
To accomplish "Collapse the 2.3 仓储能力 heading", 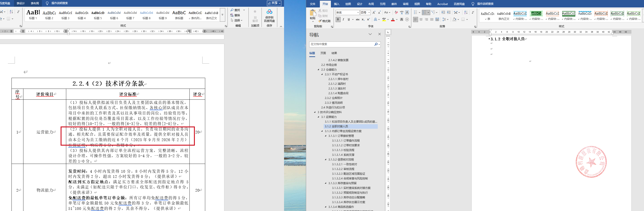I will [x=319, y=70].
